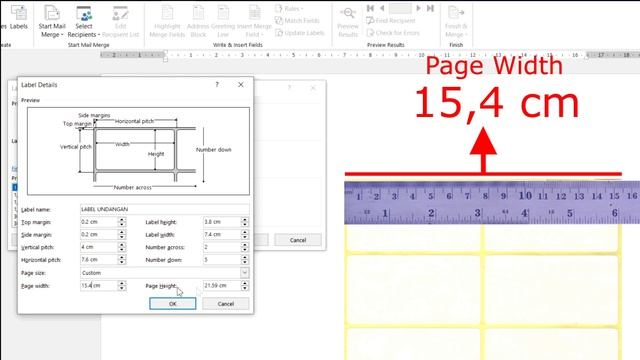Go to last record arrow
Viewport: 640px width, 360px height.
tap(430, 8)
